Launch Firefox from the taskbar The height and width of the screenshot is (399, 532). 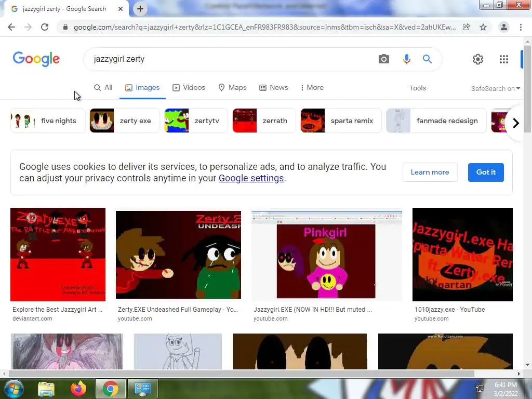(78, 389)
